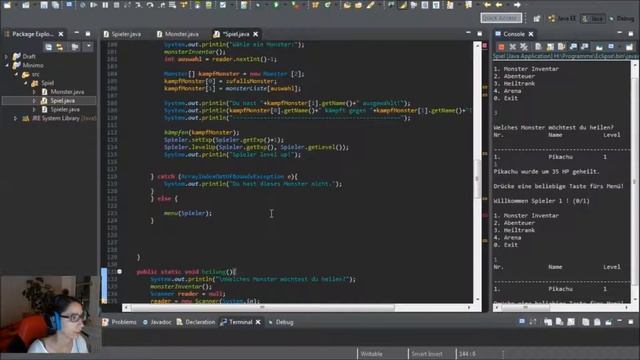Open the Declaration tab

[x=196, y=322]
